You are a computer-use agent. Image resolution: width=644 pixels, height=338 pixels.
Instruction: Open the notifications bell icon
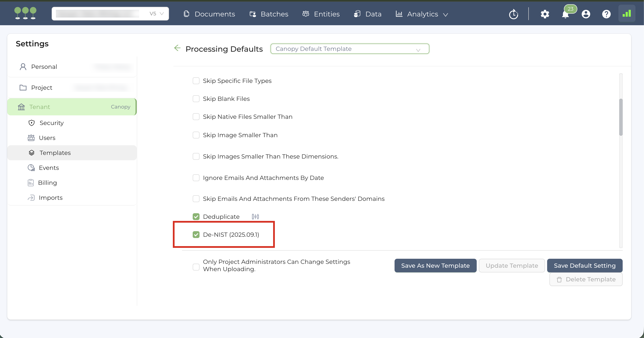(565, 15)
